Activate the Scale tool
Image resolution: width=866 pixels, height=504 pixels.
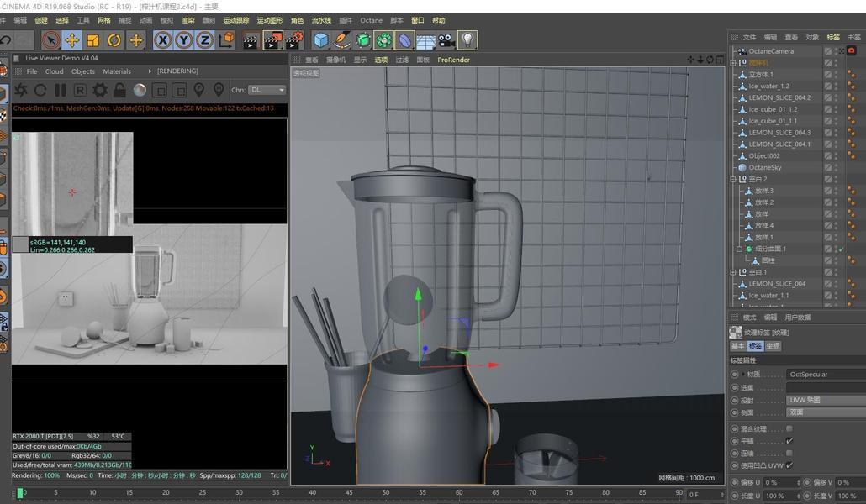(92, 40)
